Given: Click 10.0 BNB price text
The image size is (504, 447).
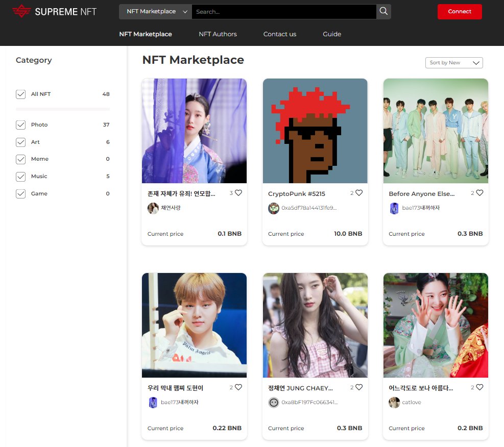Looking at the screenshot, I should coord(348,234).
